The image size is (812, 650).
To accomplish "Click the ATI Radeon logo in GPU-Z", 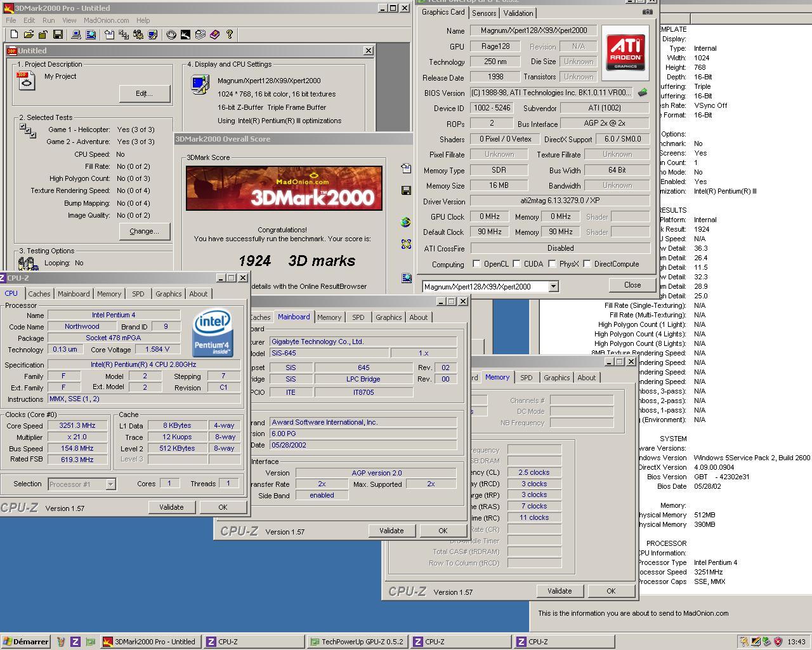I will coord(625,53).
